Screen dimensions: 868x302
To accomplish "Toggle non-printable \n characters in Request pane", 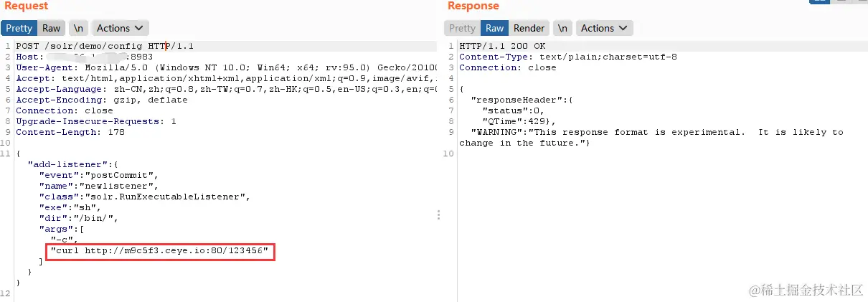I will point(78,28).
